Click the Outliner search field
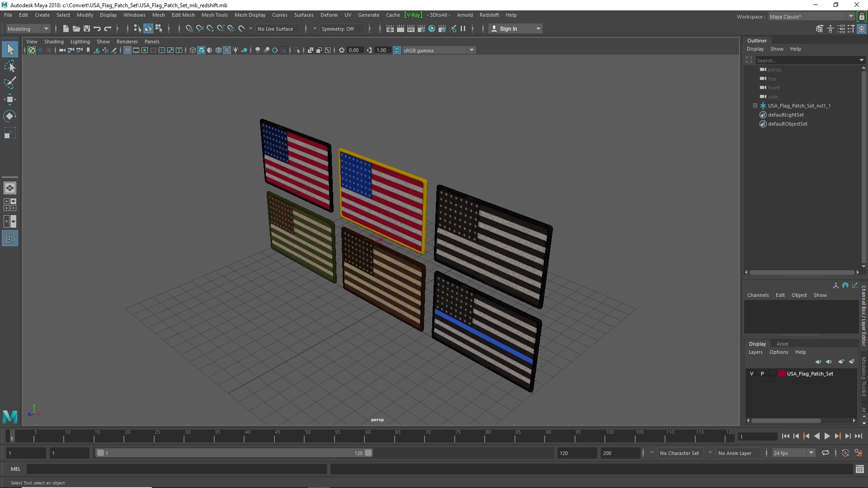 pos(807,60)
